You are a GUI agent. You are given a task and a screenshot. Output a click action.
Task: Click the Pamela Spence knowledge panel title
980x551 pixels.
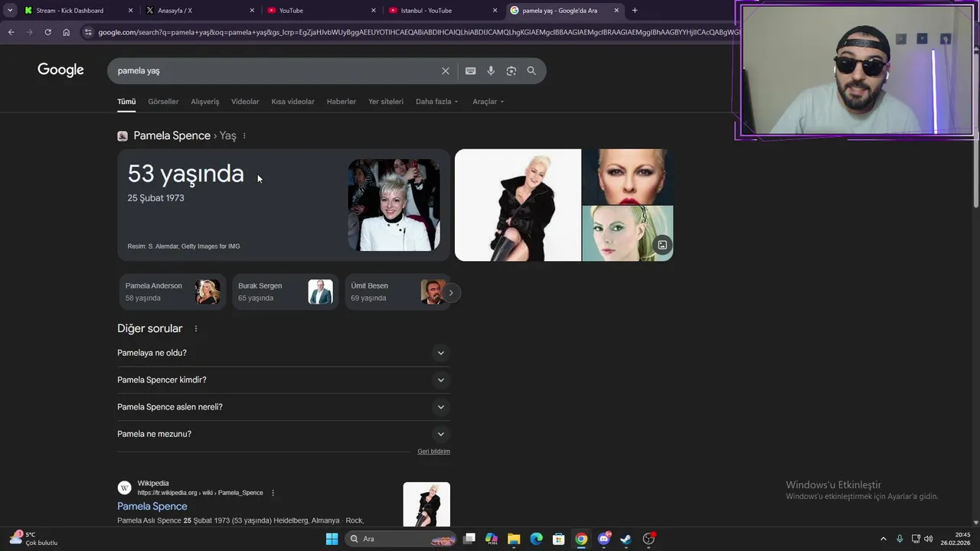click(171, 135)
